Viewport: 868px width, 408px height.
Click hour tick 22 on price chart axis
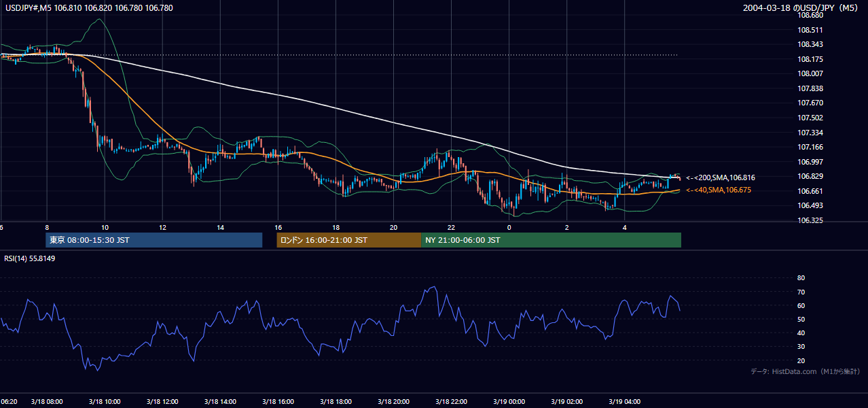coord(451,228)
